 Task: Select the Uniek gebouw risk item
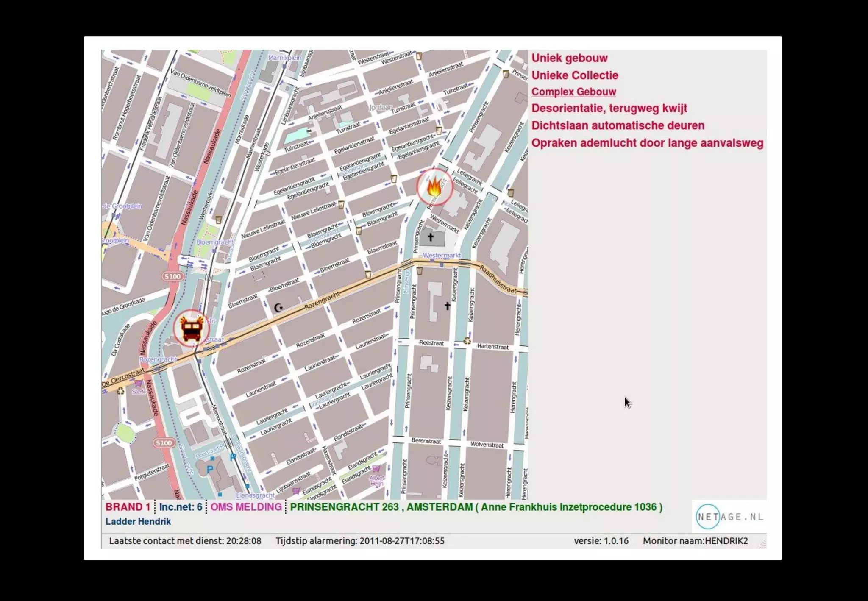(x=569, y=58)
